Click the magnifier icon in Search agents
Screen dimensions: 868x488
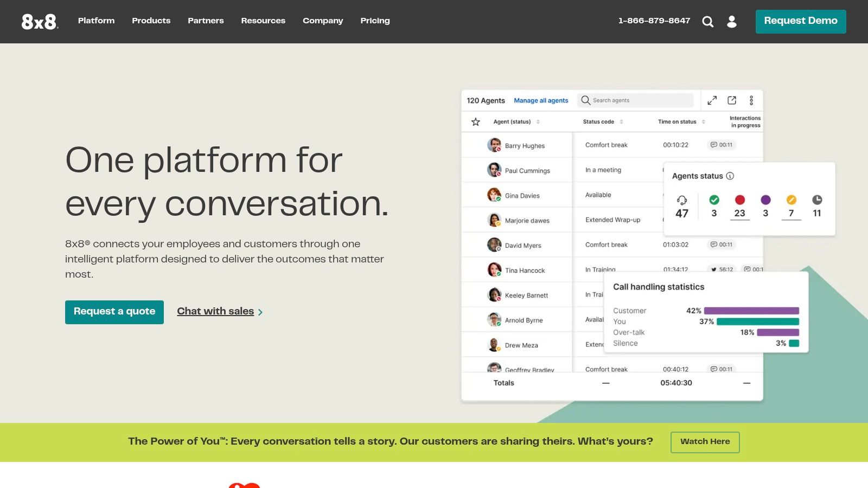click(x=585, y=100)
